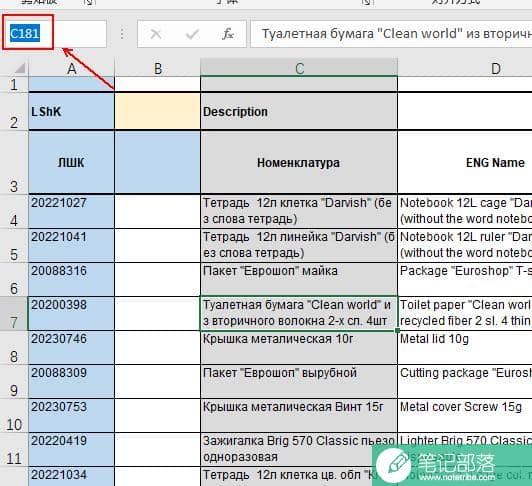Select the row 7 header
This screenshot has width=532, height=486.
point(14,313)
